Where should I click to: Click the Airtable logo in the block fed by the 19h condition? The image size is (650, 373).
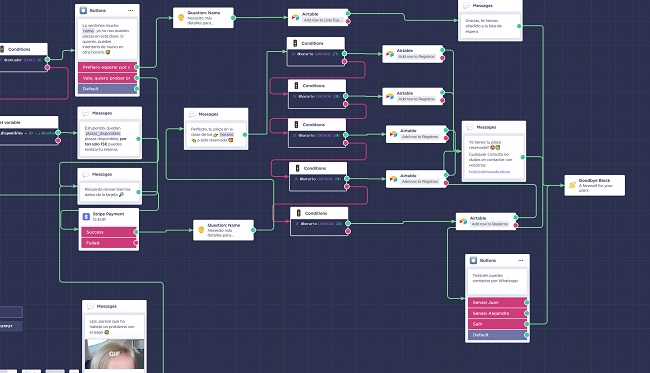pyautogui.click(x=393, y=134)
